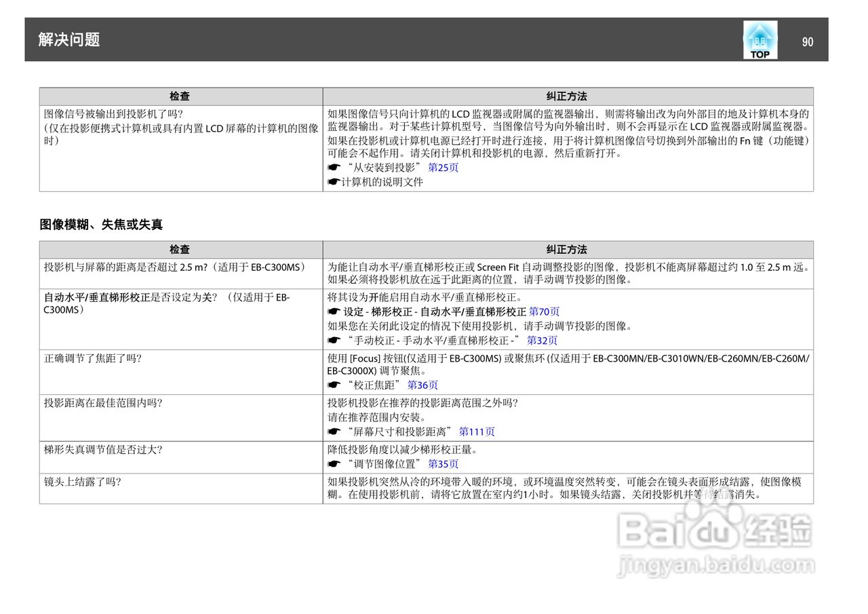Click the hand pointer icon before 计算机的说明文件
The image size is (868, 614).
[334, 182]
